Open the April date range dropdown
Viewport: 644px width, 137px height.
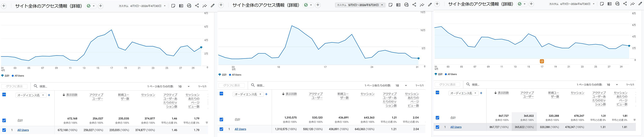[x=148, y=6]
